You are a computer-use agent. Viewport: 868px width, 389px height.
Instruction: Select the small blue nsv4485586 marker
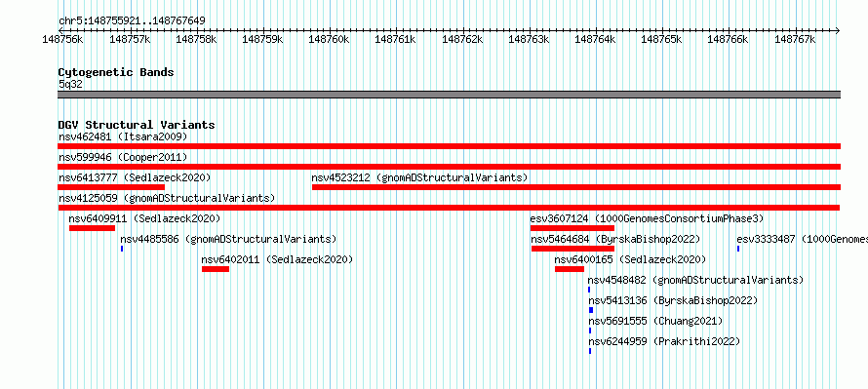(122, 249)
